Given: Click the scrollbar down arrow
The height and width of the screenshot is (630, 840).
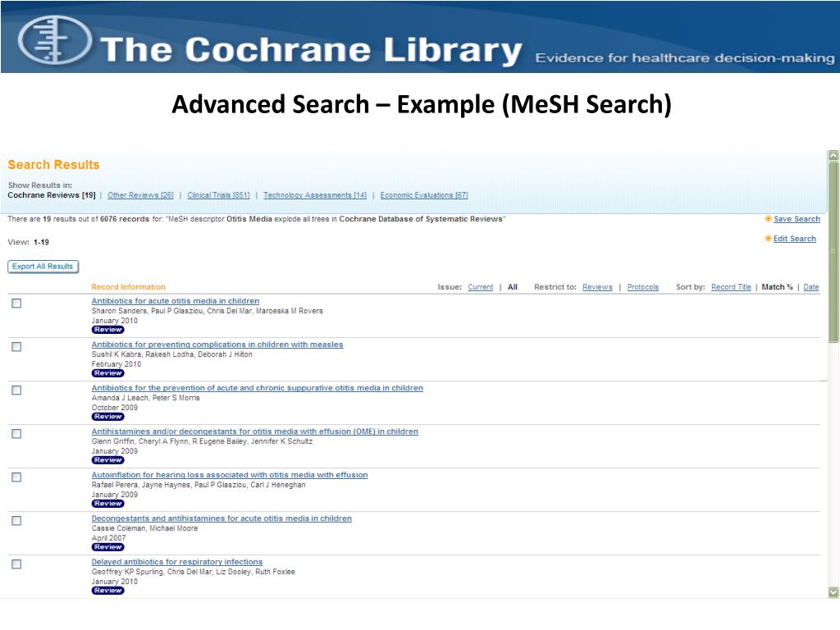Looking at the screenshot, I should pyautogui.click(x=833, y=592).
